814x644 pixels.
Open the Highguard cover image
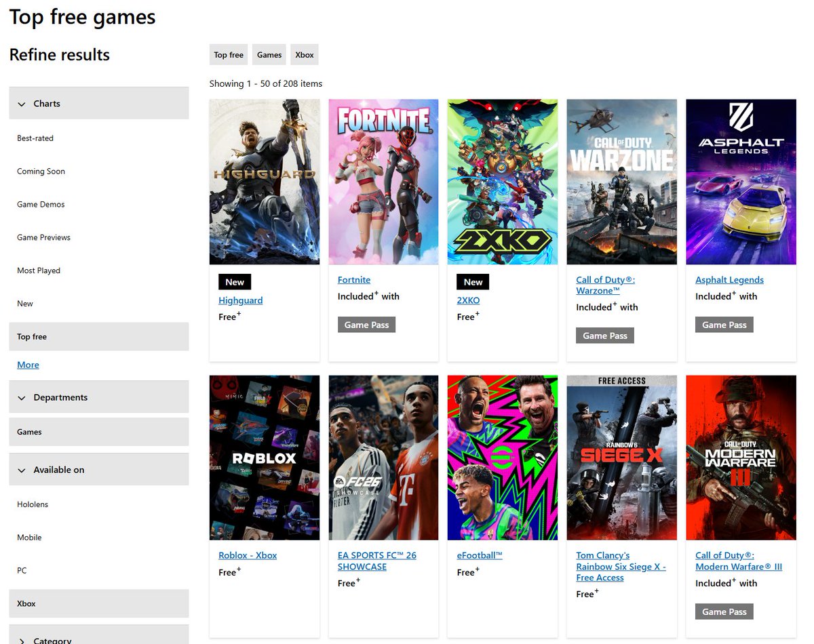[x=265, y=182]
